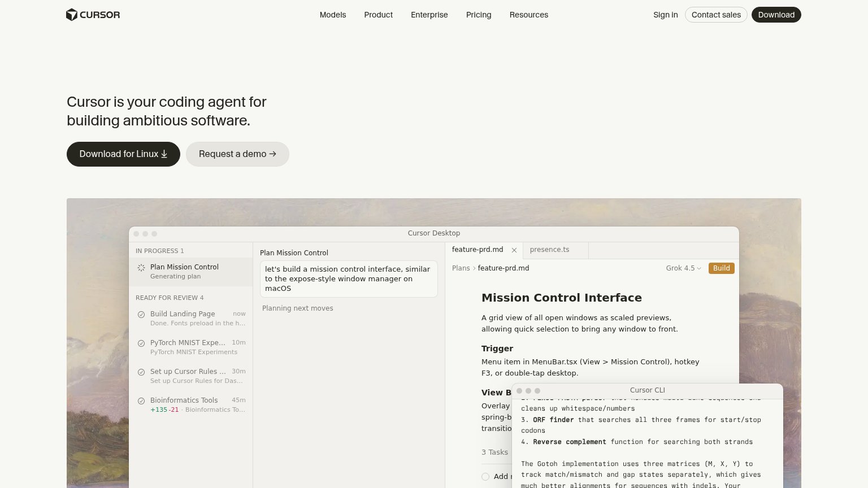Click the Generating plan status text
The height and width of the screenshot is (488, 868).
pos(176,277)
